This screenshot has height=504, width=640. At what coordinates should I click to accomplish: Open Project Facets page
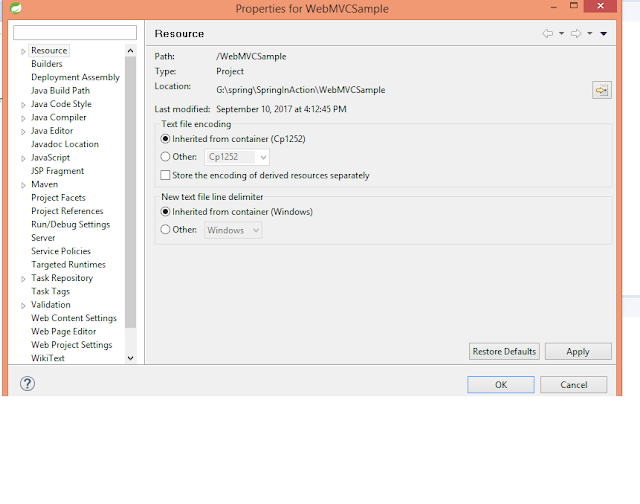(x=58, y=198)
